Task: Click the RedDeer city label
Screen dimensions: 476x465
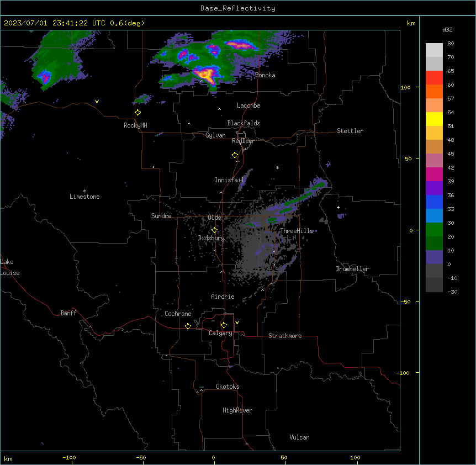Action: 243,141
